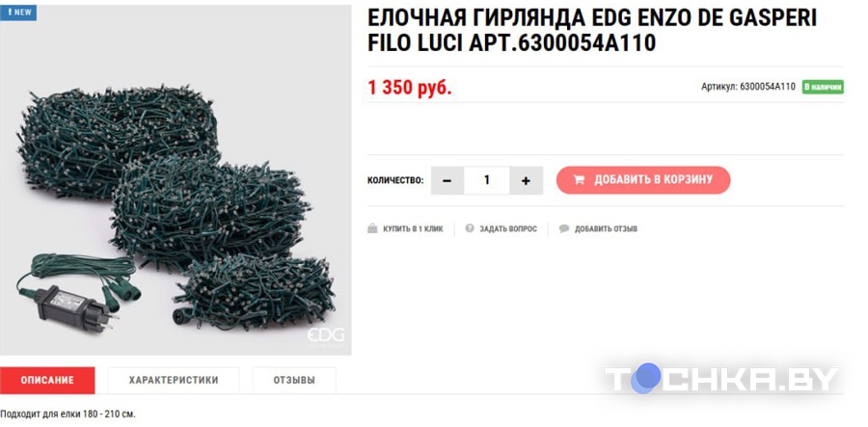Open the garland product photo

click(176, 180)
